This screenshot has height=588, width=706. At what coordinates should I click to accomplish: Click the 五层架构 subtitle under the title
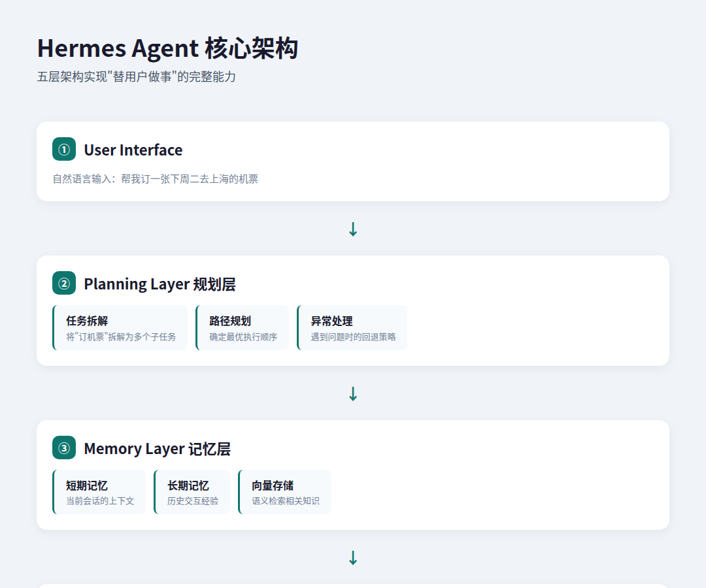(x=136, y=77)
